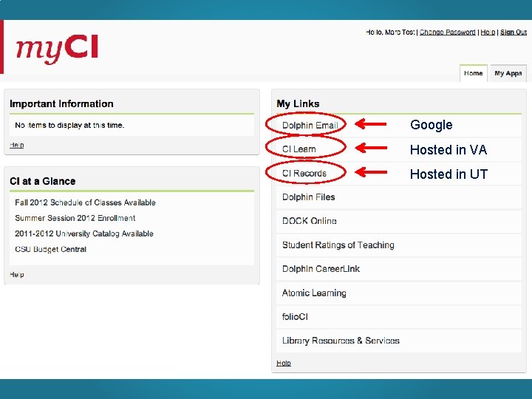Screen dimensions: 532x399
Task: Open Fall 2012 Schedule of Classes Available
Action: pos(85,202)
